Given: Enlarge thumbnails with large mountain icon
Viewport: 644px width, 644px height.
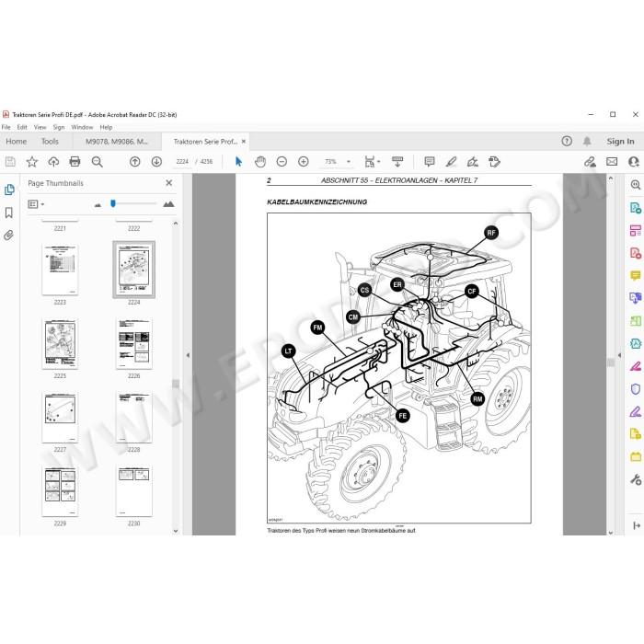Looking at the screenshot, I should coord(168,204).
